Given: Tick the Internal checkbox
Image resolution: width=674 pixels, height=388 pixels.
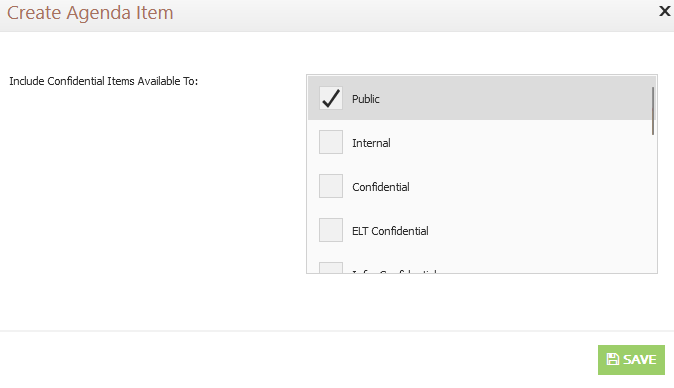Looking at the screenshot, I should (331, 142).
